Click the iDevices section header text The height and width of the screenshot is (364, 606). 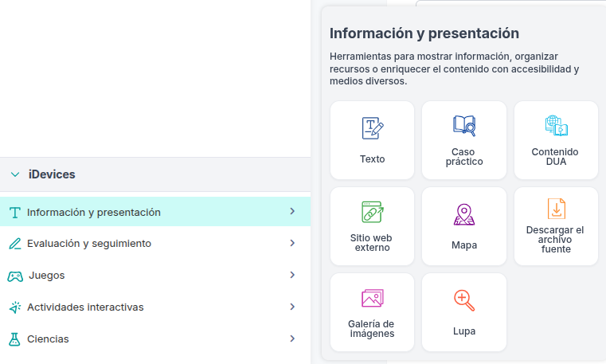pos(52,174)
